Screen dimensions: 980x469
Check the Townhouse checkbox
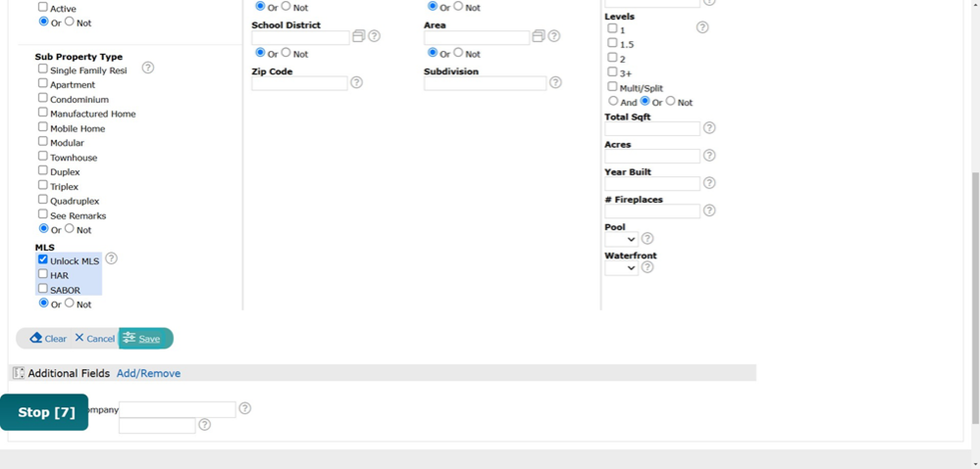click(x=43, y=156)
